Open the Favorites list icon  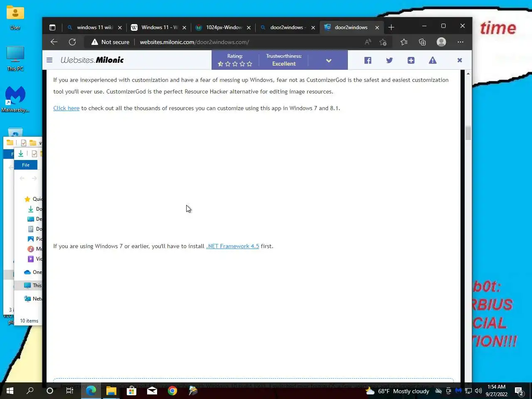(404, 42)
